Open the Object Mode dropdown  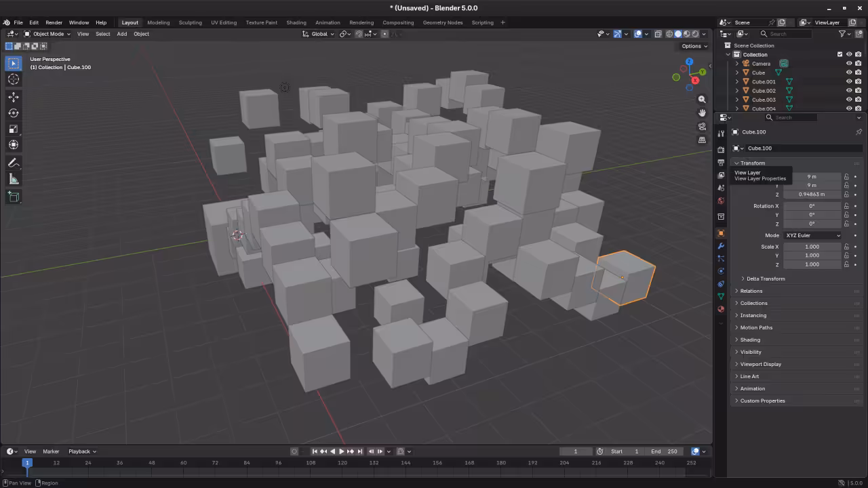47,34
